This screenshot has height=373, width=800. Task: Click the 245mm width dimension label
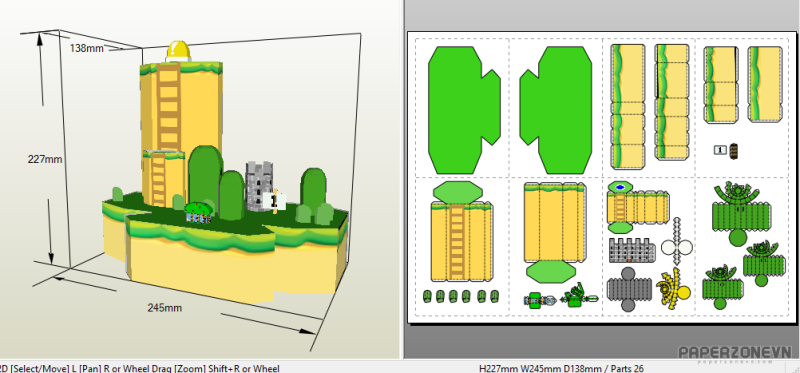point(165,308)
